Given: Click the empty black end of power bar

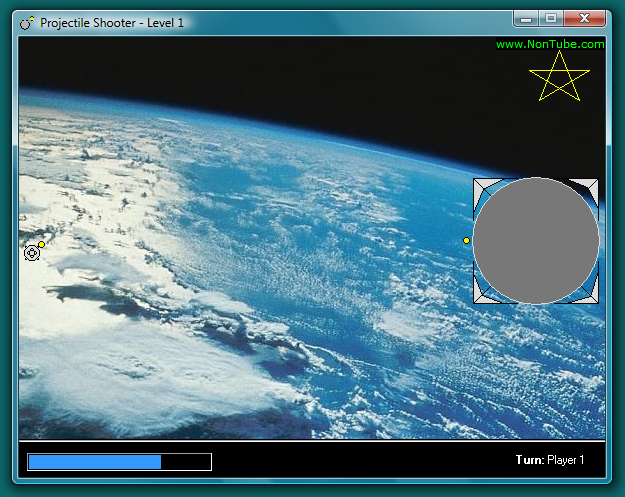Looking at the screenshot, I should 186,461.
